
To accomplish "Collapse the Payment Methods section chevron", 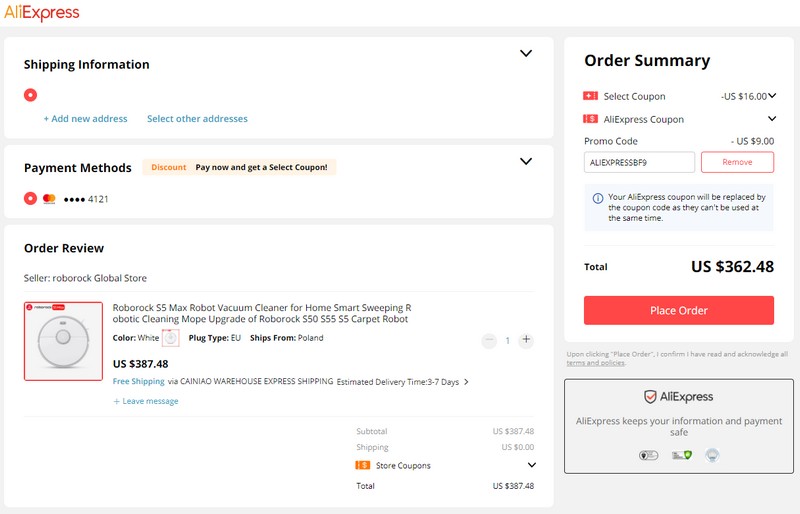I will pyautogui.click(x=526, y=161).
